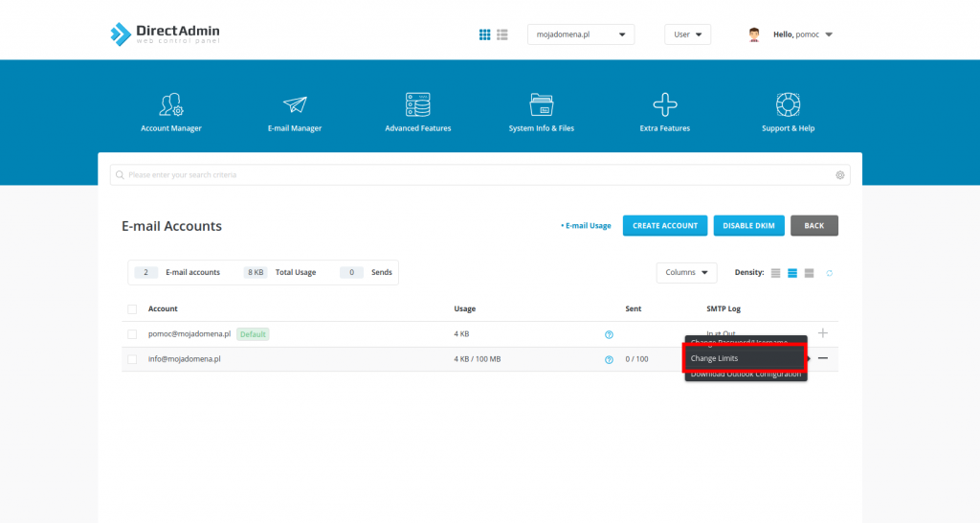Screen dimensions: 980x523
Task: Click the CREATE ACCOUNT button
Action: pyautogui.click(x=665, y=225)
